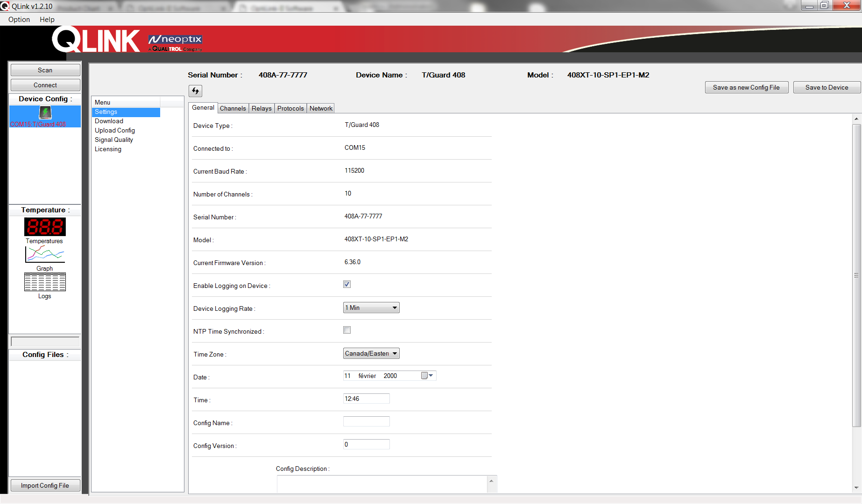Click the T/Guard 408 device icon
The image size is (862, 504).
(45, 112)
